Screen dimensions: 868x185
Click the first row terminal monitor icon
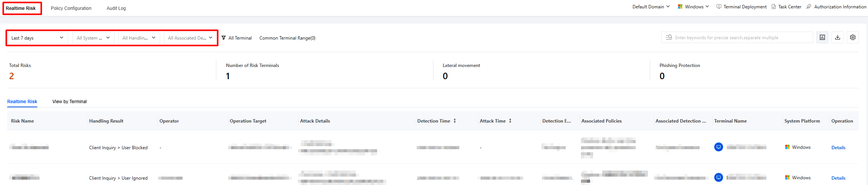click(x=719, y=147)
